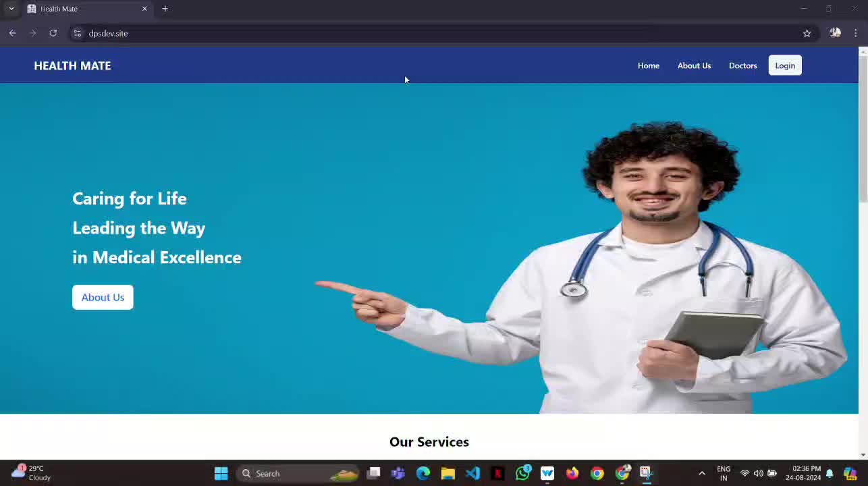Open the second Chrome profile icon on taskbar
The width and height of the screenshot is (868, 486).
coord(622,473)
